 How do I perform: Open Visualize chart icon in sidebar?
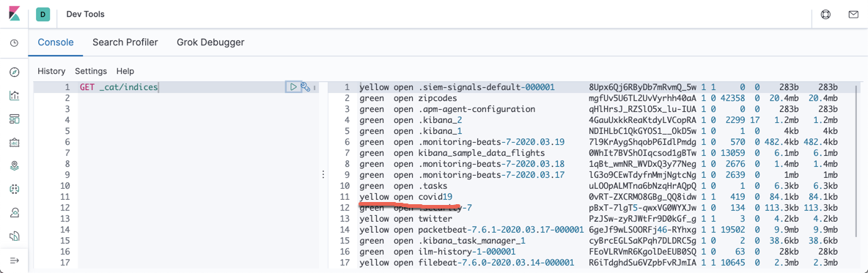pyautogui.click(x=15, y=95)
